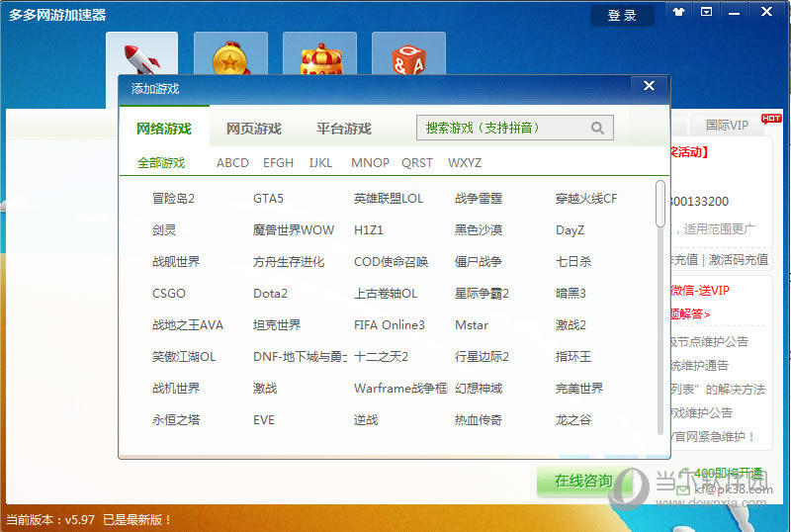Open the title bar dropdown menu icon
791x532 pixels.
[x=706, y=12]
